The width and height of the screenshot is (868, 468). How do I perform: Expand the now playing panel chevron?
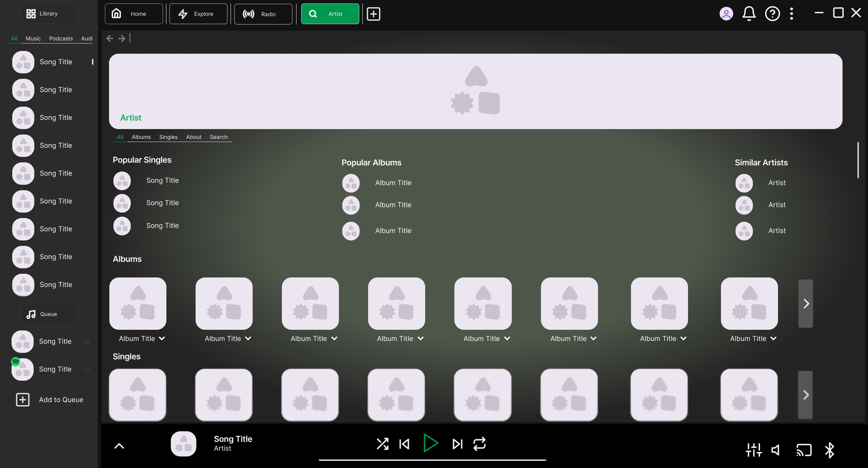tap(119, 446)
